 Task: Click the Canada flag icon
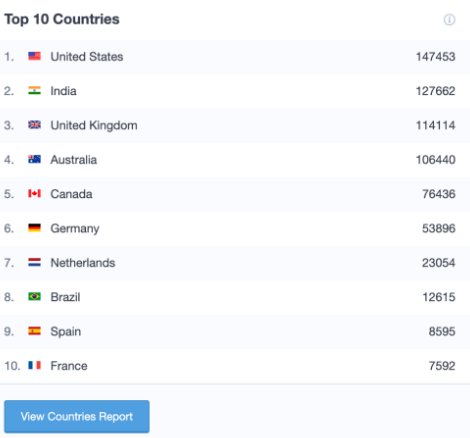coord(34,194)
